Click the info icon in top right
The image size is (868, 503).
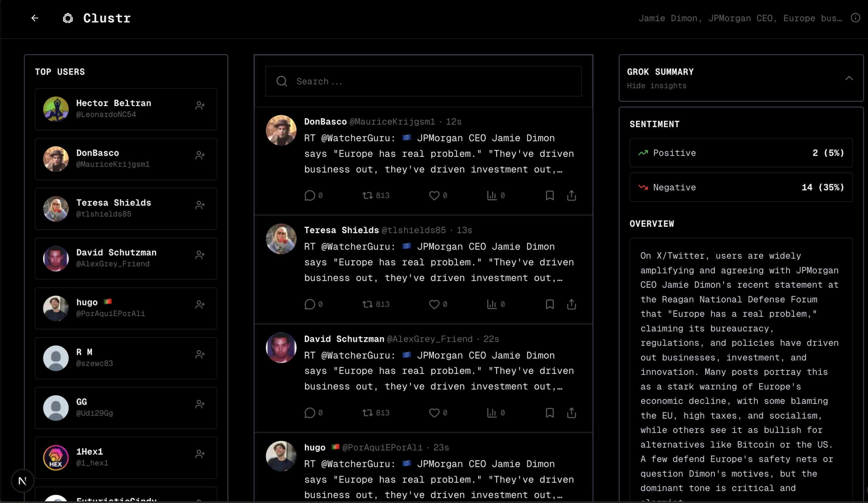point(855,18)
